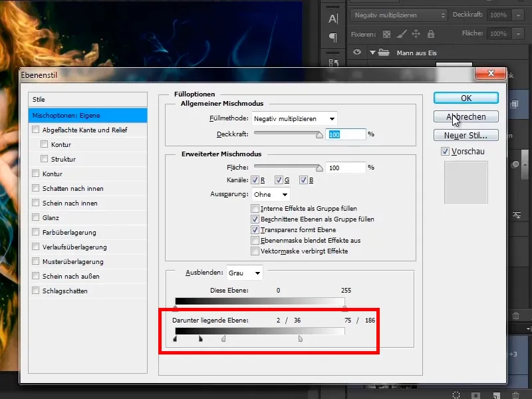Open the layers panel Fläche arrow

click(x=518, y=34)
